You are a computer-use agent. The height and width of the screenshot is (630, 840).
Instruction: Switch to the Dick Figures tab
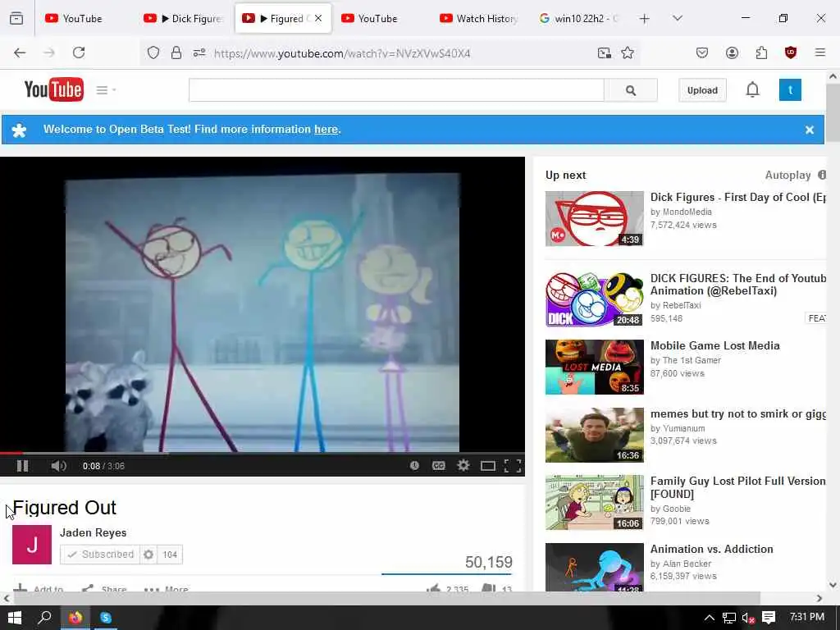[185, 18]
